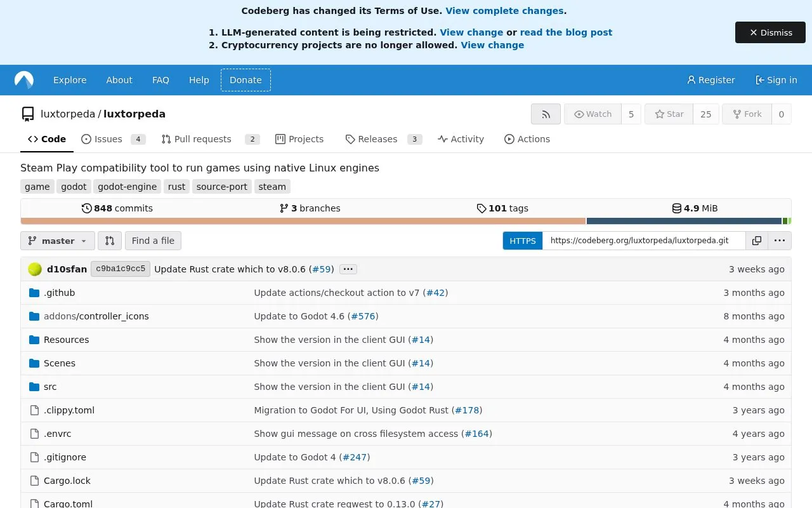Screen dimensions: 812x508
Task: Click the clone URL text field
Action: pos(644,241)
